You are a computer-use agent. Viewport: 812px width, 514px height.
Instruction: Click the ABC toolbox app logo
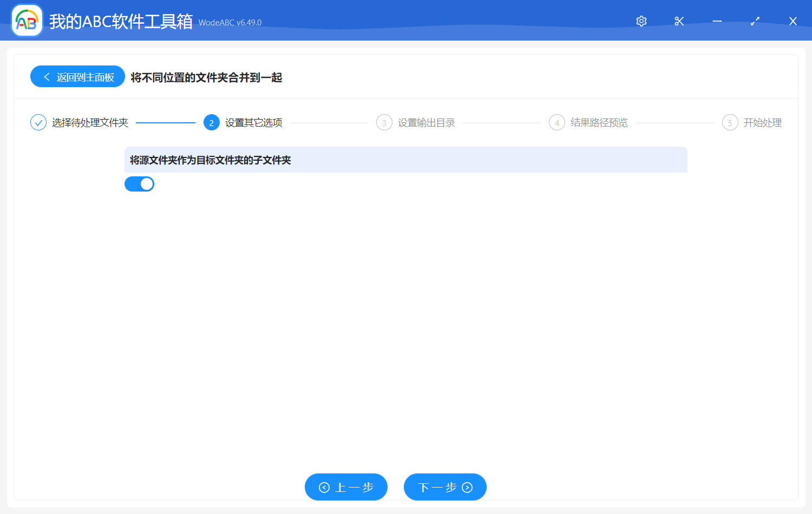(27, 20)
